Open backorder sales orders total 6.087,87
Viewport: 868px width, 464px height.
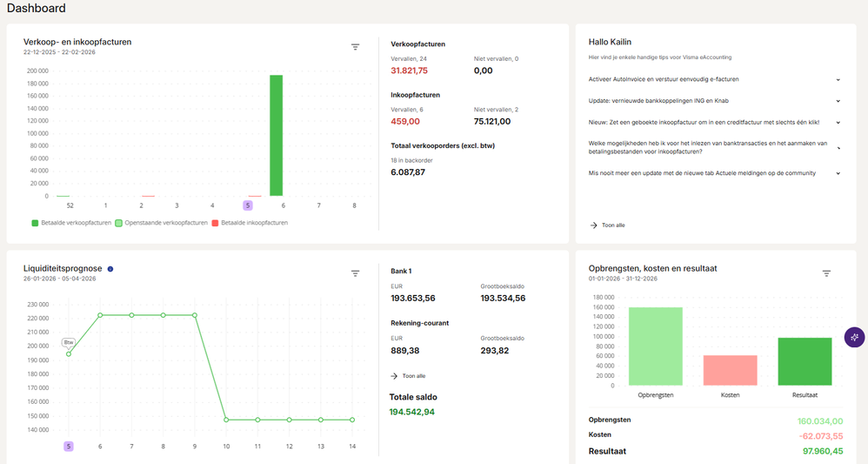408,172
